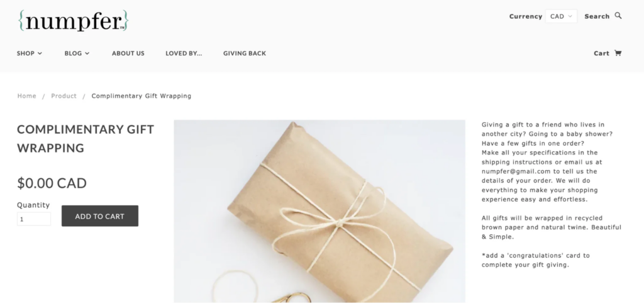Go to Home breadcrumb link
The height and width of the screenshot is (303, 644).
[x=26, y=96]
